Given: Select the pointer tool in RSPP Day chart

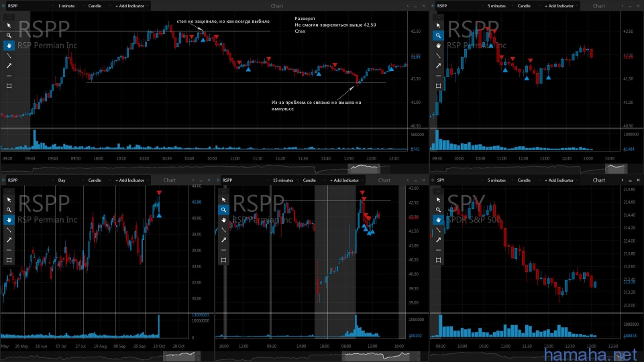Looking at the screenshot, I should pos(9,200).
